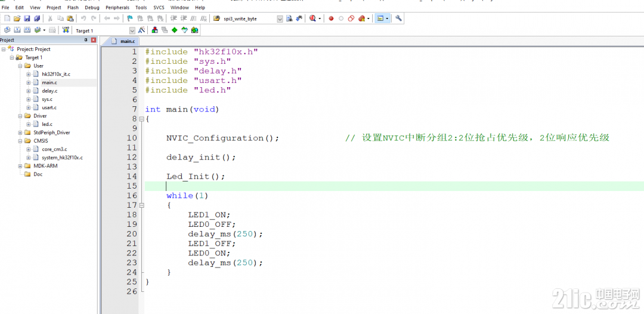644x314 pixels.
Task: Create a new file with the New icon
Action: pyautogui.click(x=7, y=19)
